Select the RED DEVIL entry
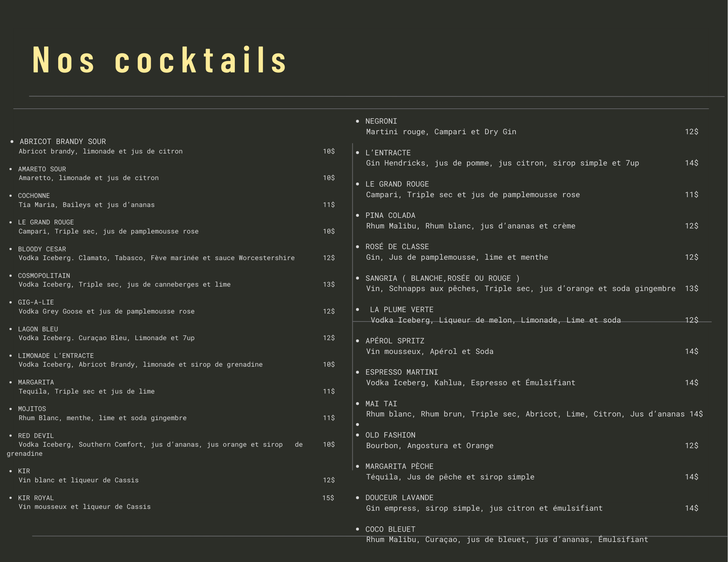The height and width of the screenshot is (562, 728). (x=36, y=436)
